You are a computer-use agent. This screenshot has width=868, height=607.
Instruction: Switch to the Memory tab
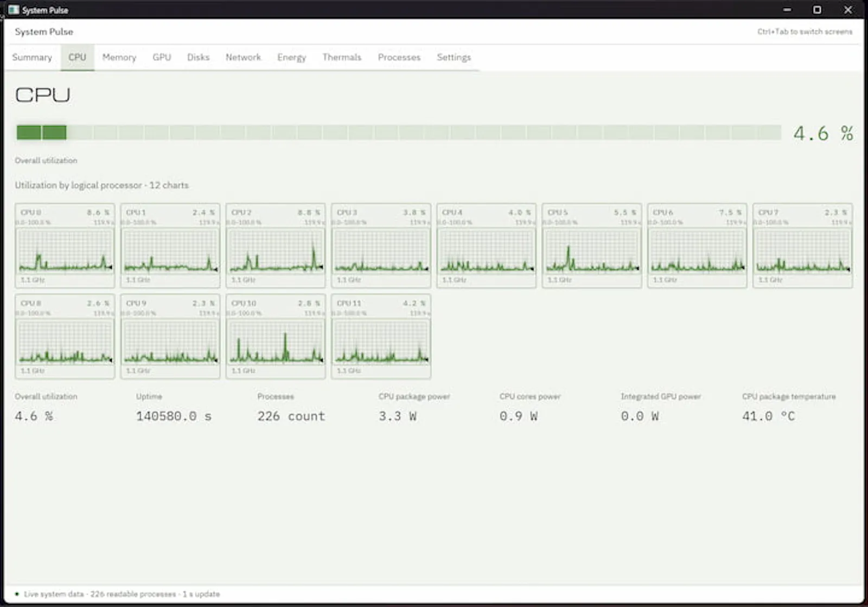point(119,57)
